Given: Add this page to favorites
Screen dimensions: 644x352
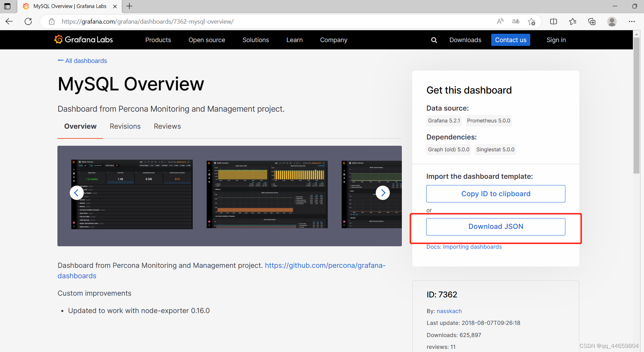Looking at the screenshot, I should [531, 22].
